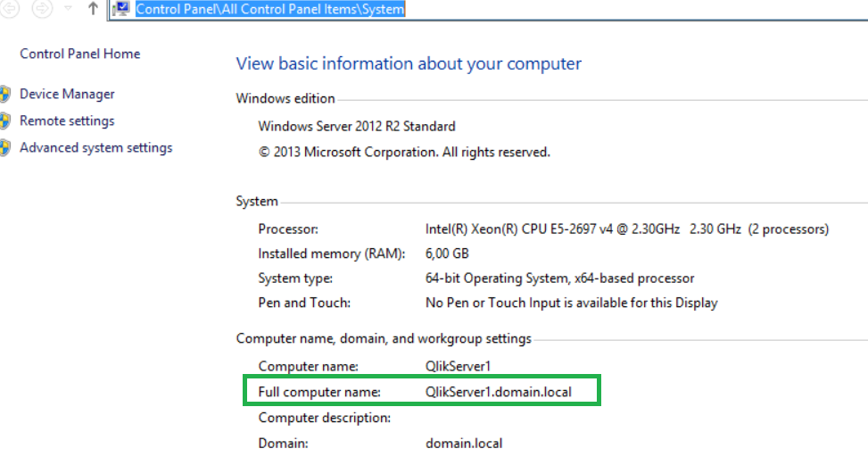The height and width of the screenshot is (457, 868).
Task: Click the 6,00 GB memory value
Action: coord(447,253)
